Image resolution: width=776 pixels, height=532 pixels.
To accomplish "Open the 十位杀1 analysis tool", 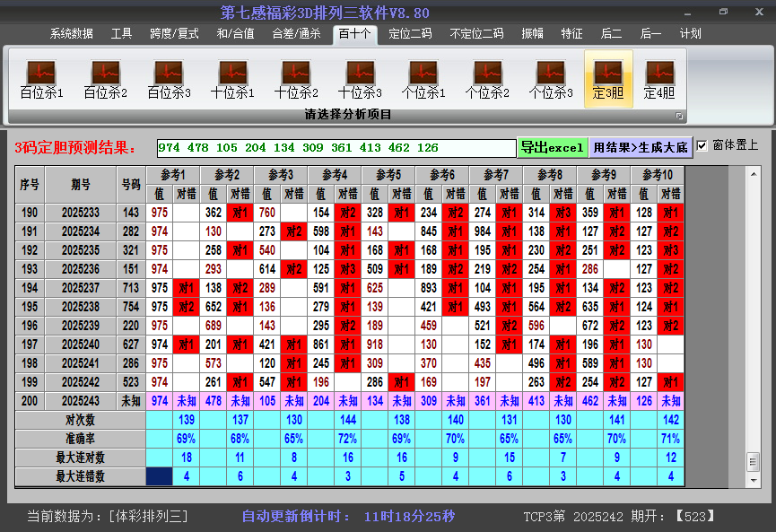I will tap(232, 79).
